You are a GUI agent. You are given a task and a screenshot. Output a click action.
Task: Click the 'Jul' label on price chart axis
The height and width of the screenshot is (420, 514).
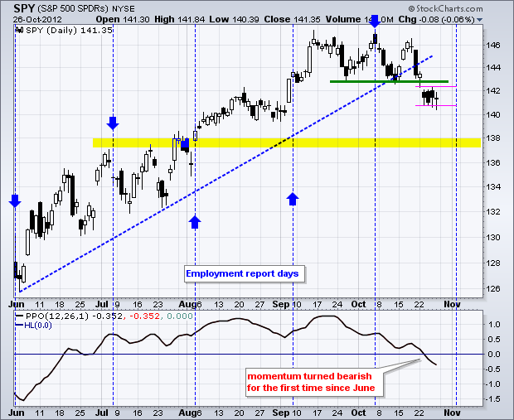coord(102,304)
